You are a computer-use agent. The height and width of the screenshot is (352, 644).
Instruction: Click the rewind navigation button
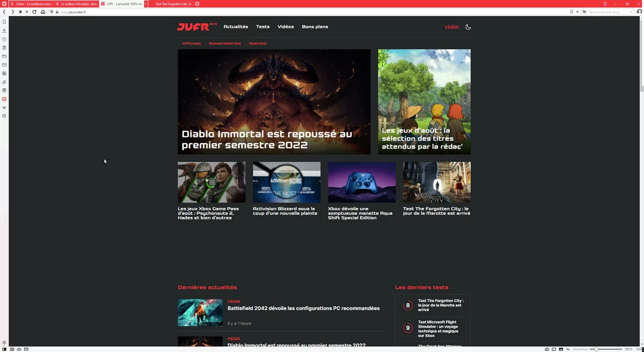tap(20, 12)
